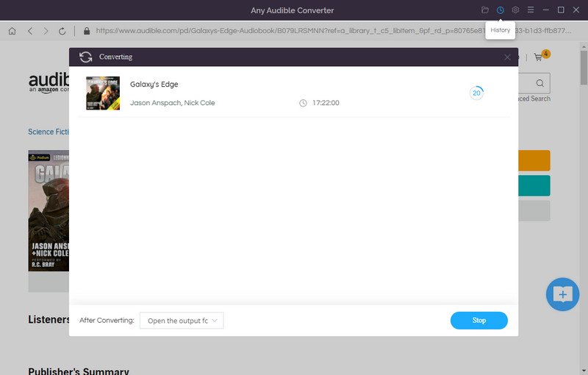Image resolution: width=588 pixels, height=375 pixels.
Task: Click the grey button on Audible page
Action: click(x=534, y=211)
